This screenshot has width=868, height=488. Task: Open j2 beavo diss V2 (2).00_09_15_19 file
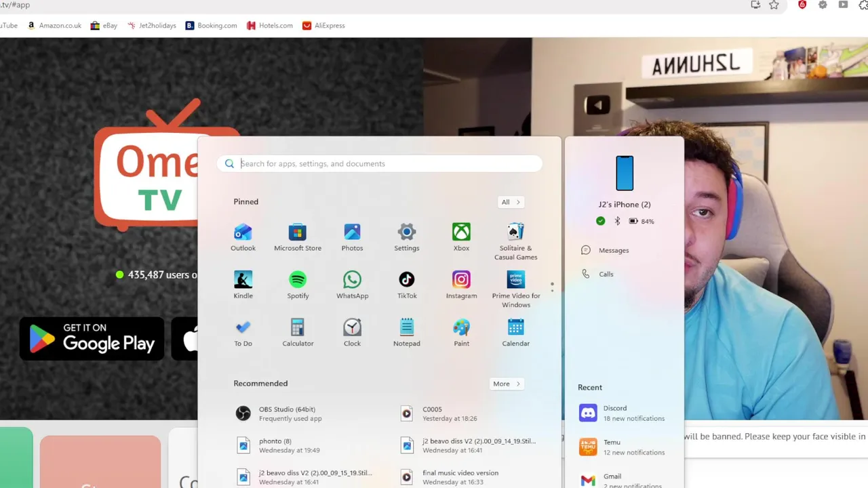click(304, 477)
